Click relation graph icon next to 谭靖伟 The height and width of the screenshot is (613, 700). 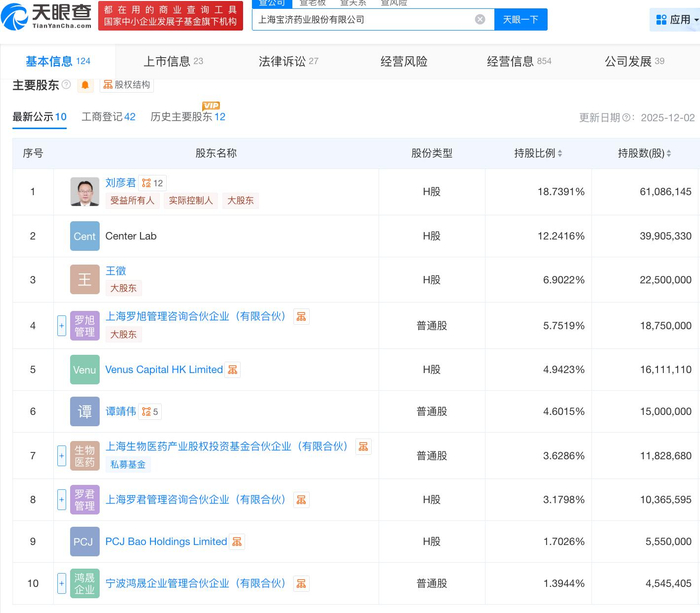coord(146,411)
